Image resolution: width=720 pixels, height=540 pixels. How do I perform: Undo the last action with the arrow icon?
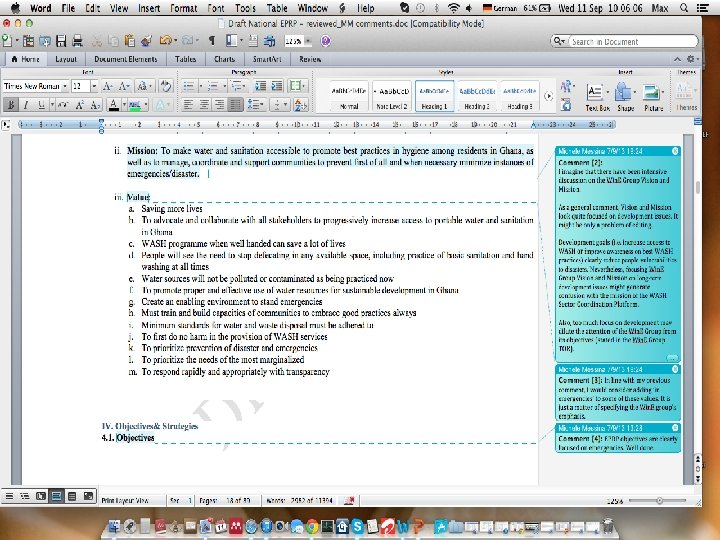pyautogui.click(x=165, y=41)
